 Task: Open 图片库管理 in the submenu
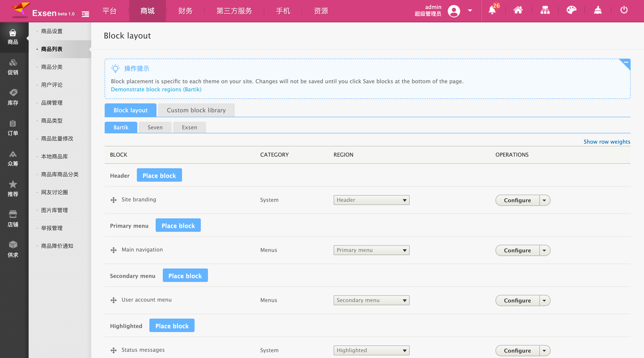[x=55, y=210]
